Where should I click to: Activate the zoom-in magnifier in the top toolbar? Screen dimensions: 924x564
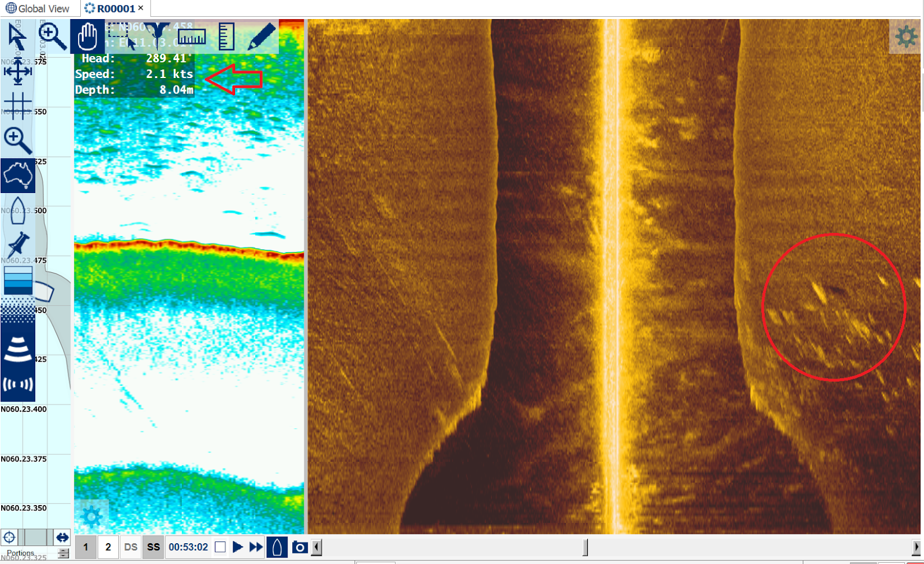tap(53, 36)
